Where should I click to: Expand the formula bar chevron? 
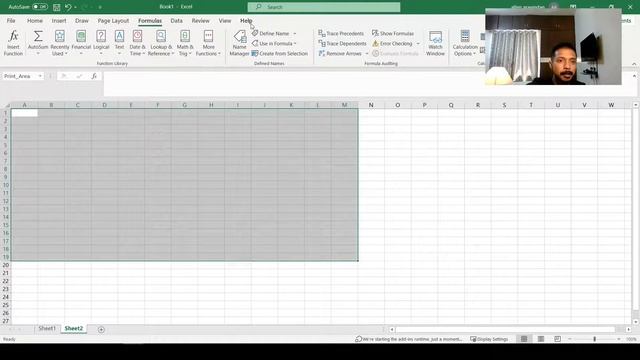[x=634, y=76]
